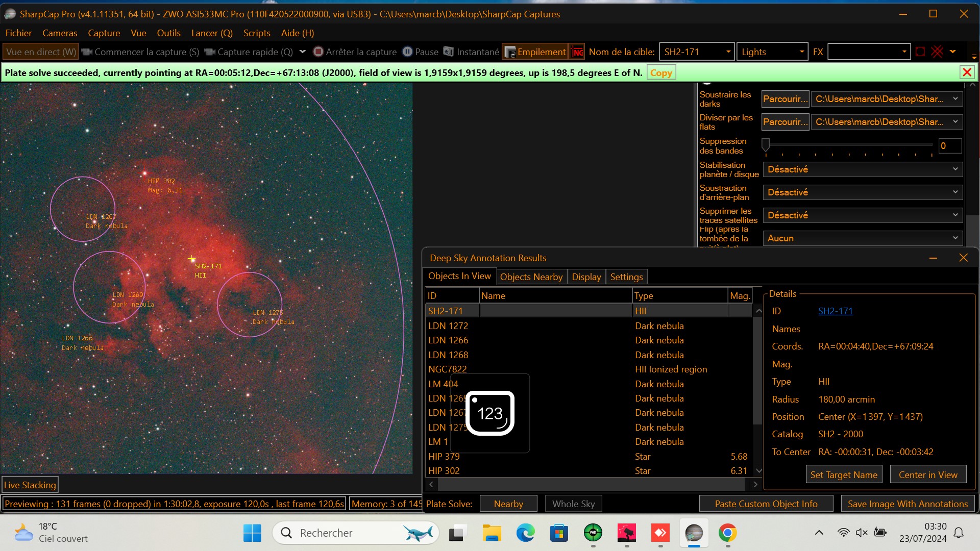Dismiss the plate solve notification with red X
This screenshot has height=551, width=980.
967,72
